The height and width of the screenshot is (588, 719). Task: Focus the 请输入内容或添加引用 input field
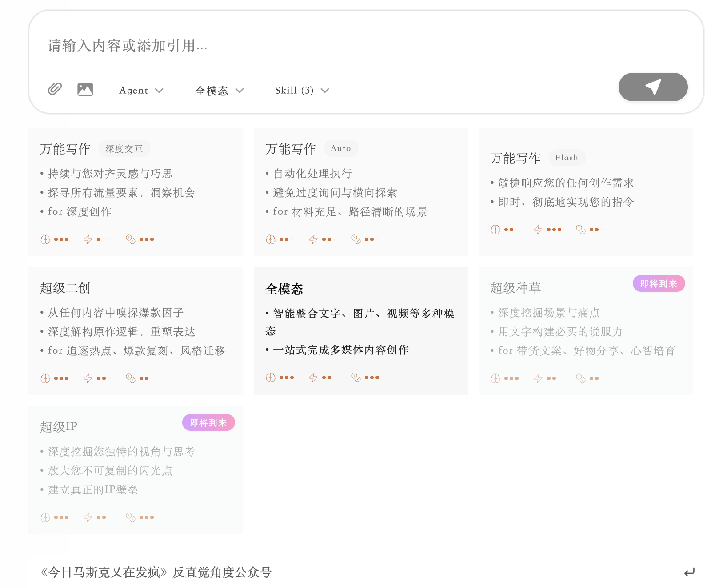pyautogui.click(x=311, y=46)
